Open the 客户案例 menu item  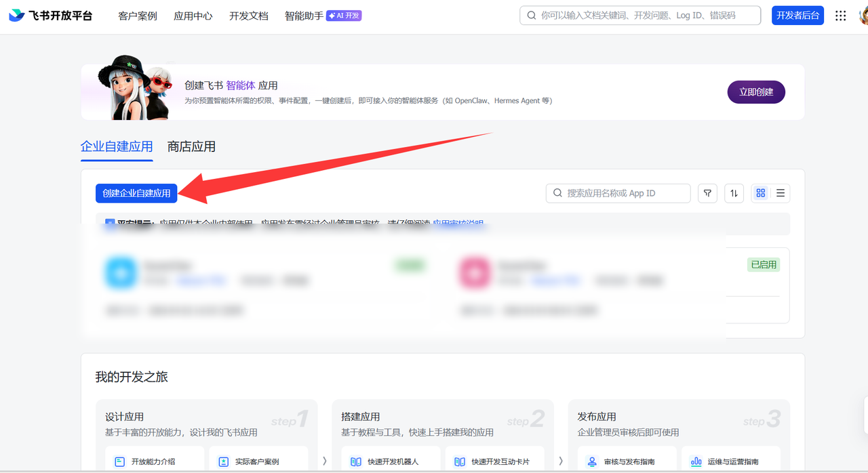coord(138,16)
